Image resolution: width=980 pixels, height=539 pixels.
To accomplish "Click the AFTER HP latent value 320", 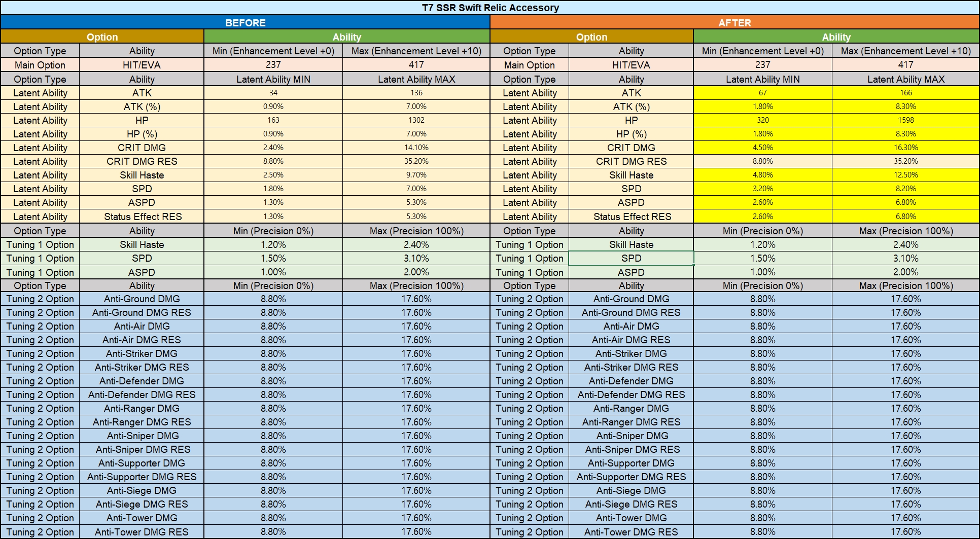I will point(762,120).
